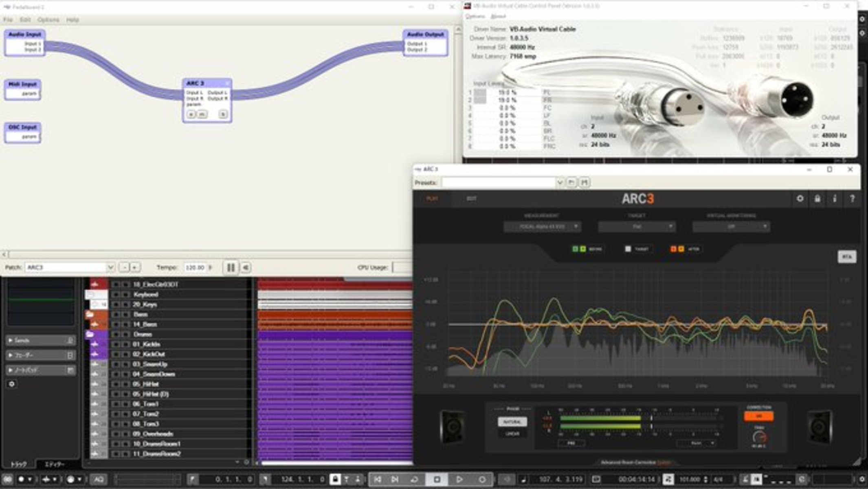The image size is (868, 489).
Task: Open meter mode dropdown under ARC3 meters
Action: [x=697, y=443]
